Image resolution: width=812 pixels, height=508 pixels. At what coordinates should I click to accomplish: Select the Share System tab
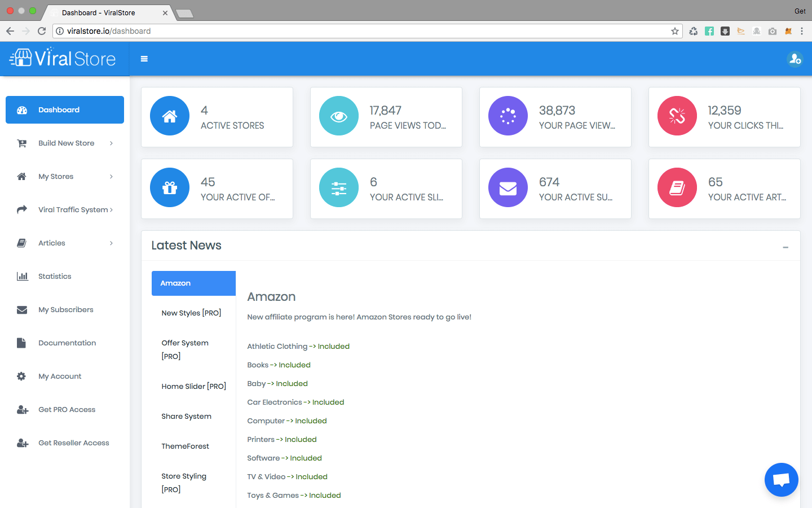193,417
